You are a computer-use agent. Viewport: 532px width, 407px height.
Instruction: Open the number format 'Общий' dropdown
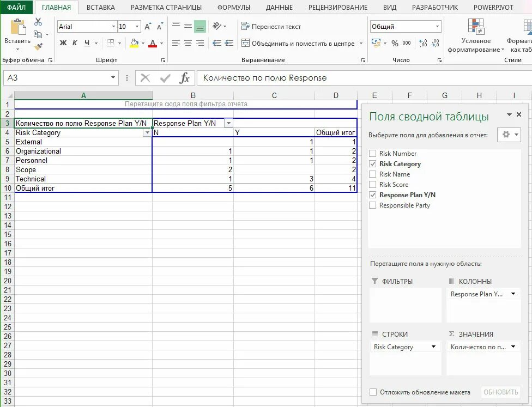click(x=437, y=27)
